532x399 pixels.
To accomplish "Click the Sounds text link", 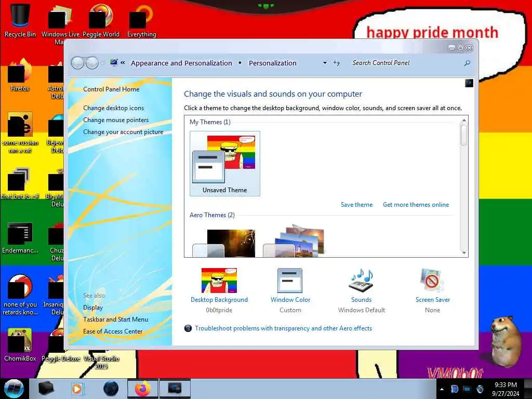I will click(362, 300).
